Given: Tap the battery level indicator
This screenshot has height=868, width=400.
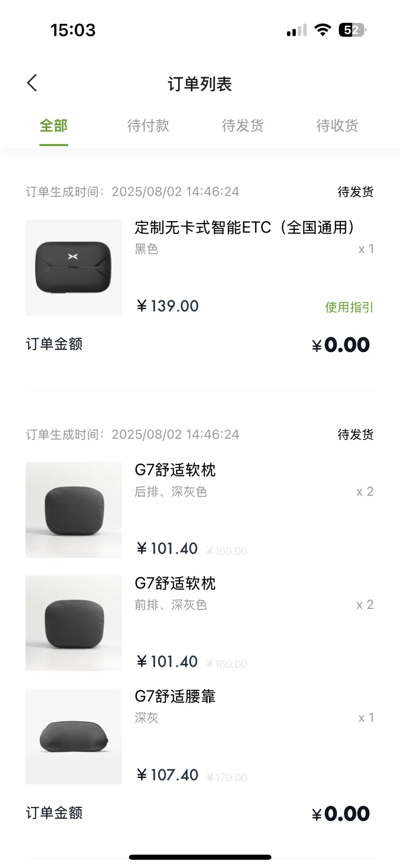Looking at the screenshot, I should [352, 30].
